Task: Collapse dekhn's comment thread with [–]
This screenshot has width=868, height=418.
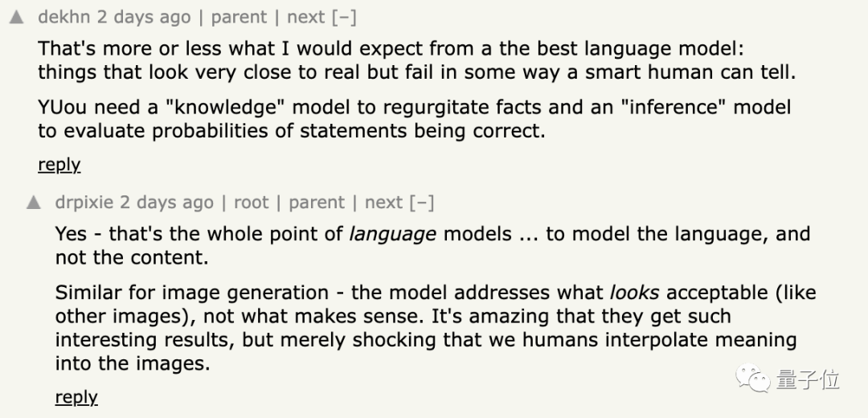Action: [343, 17]
